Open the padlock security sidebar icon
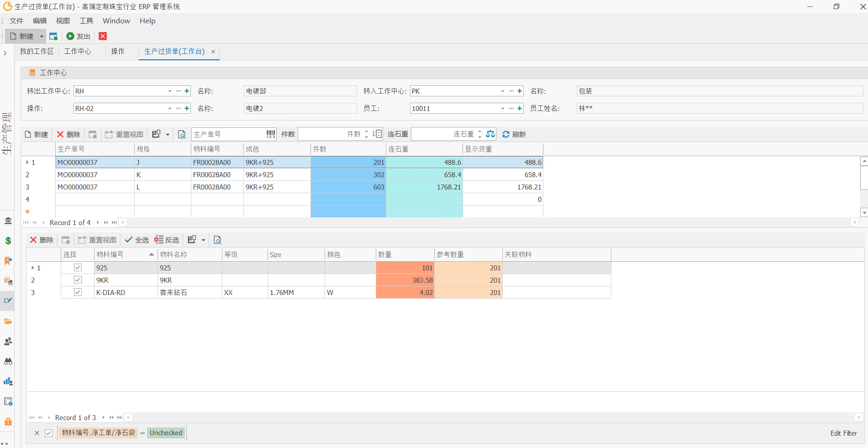 [x=8, y=422]
